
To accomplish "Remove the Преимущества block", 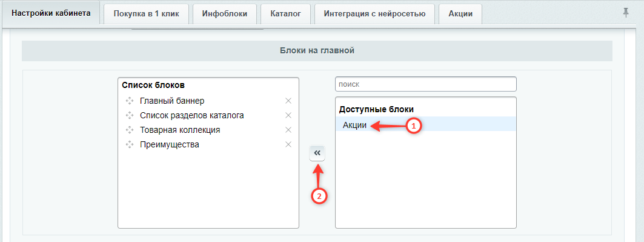I will click(288, 144).
